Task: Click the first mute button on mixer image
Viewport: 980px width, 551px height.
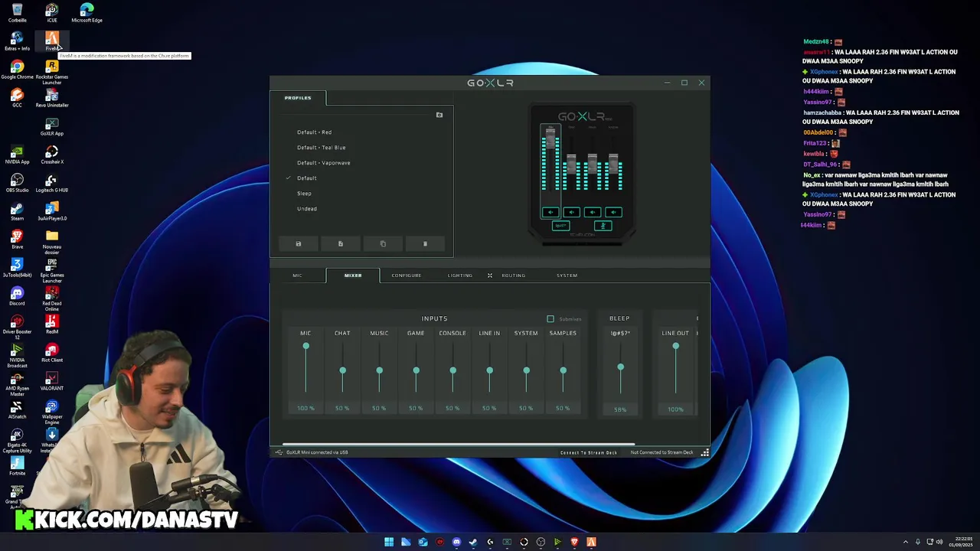Action: tap(550, 212)
